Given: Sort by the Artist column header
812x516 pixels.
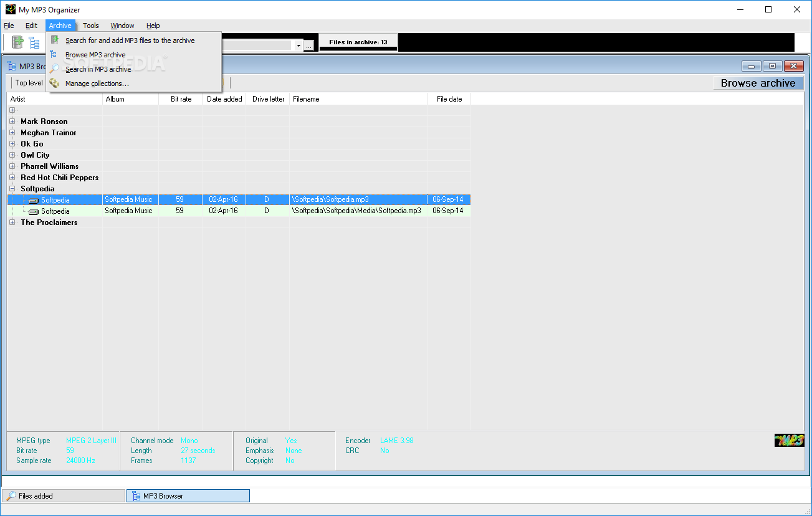Looking at the screenshot, I should coord(55,99).
